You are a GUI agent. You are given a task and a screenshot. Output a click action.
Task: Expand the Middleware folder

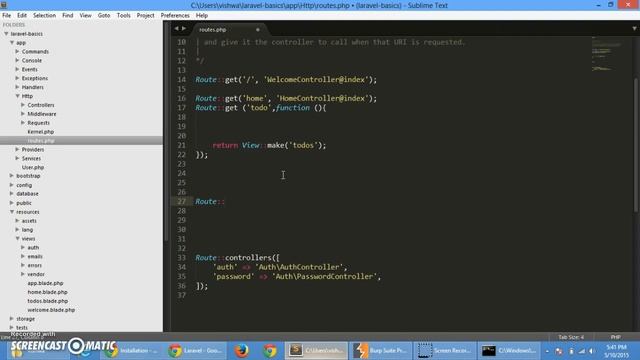point(23,114)
